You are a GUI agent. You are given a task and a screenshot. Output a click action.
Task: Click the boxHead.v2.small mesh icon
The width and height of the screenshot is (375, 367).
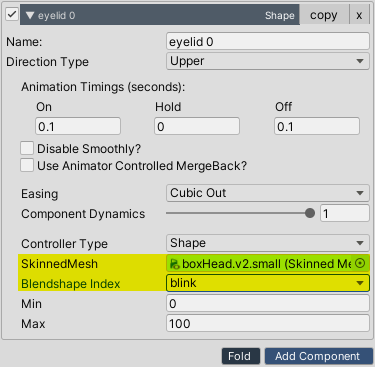coord(174,264)
